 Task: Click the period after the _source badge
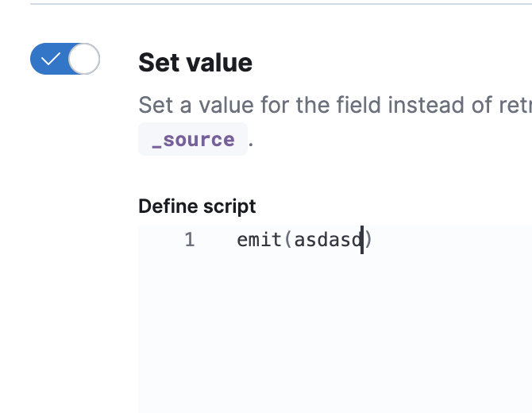[252, 141]
